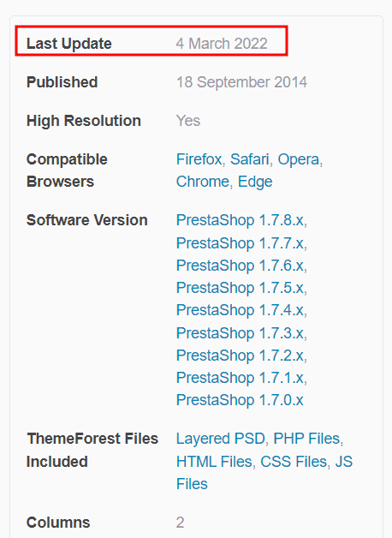Open the Edge browser link
This screenshot has height=538, width=392.
255,182
